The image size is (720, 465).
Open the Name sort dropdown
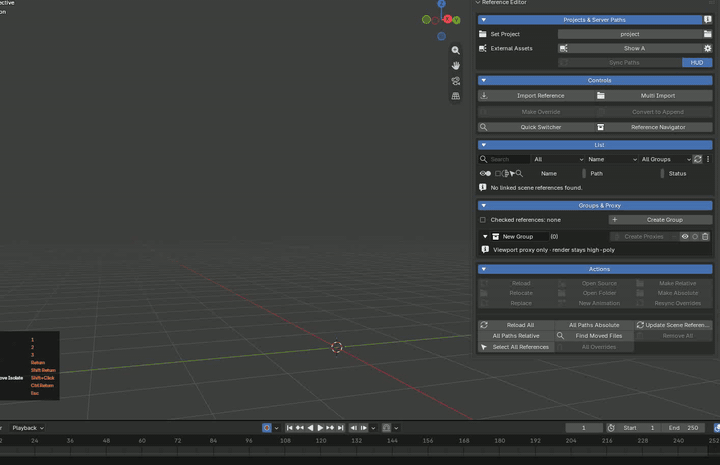pyautogui.click(x=612, y=159)
